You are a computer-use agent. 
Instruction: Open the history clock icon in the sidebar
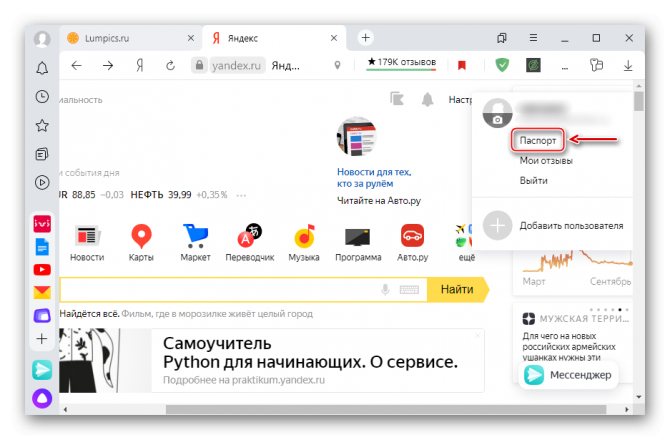coord(42,97)
